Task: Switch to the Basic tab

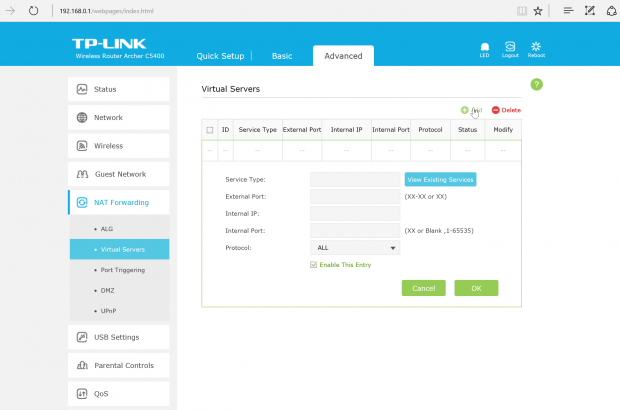Action: point(282,56)
